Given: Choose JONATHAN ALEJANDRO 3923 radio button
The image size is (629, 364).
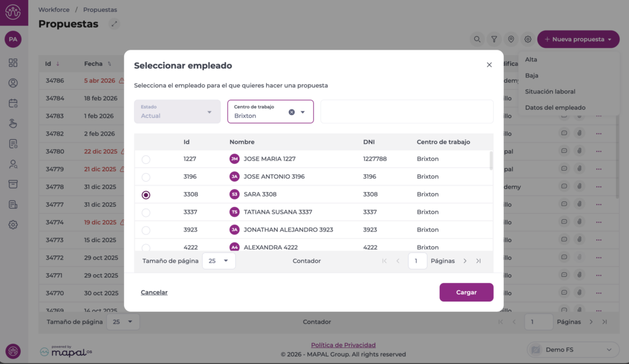Looking at the screenshot, I should pyautogui.click(x=146, y=230).
